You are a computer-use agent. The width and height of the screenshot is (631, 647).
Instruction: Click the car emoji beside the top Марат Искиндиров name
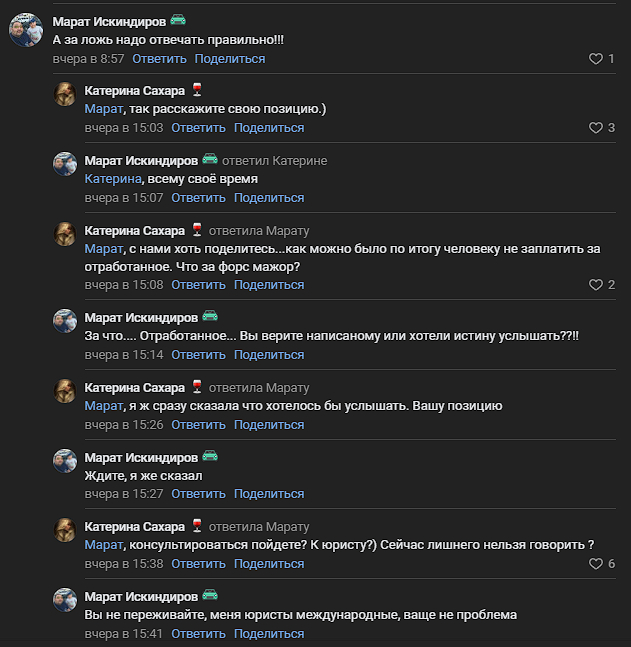(178, 21)
